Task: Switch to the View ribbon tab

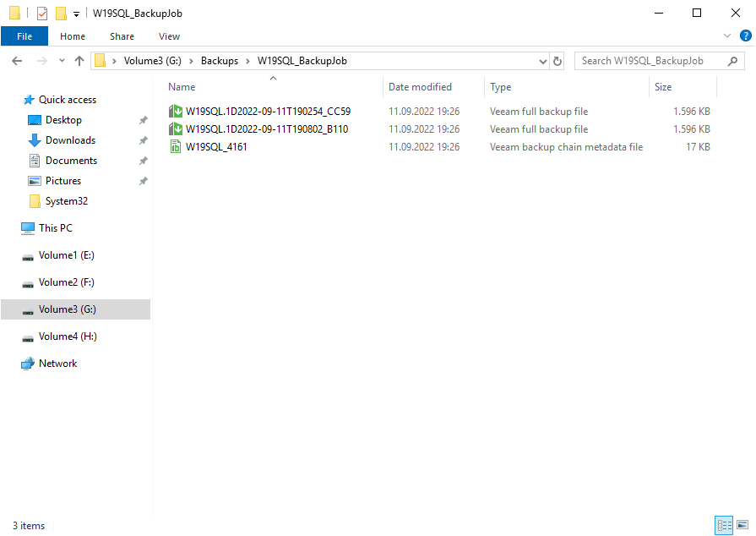Action: 169,36
